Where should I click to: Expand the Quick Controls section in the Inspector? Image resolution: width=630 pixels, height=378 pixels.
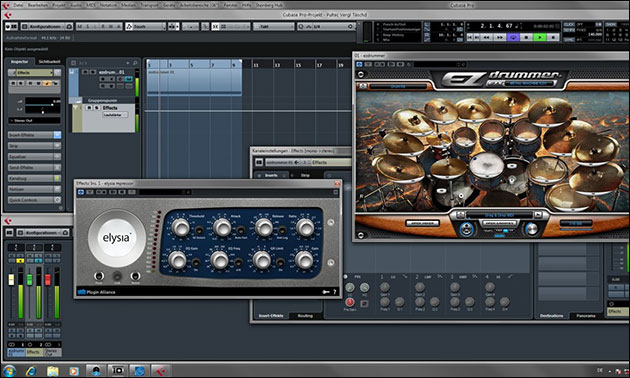pyautogui.click(x=34, y=200)
